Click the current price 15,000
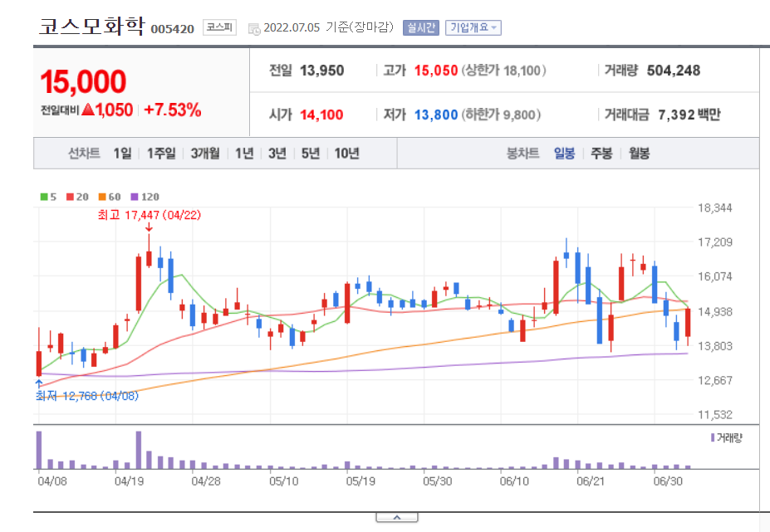 (x=83, y=81)
